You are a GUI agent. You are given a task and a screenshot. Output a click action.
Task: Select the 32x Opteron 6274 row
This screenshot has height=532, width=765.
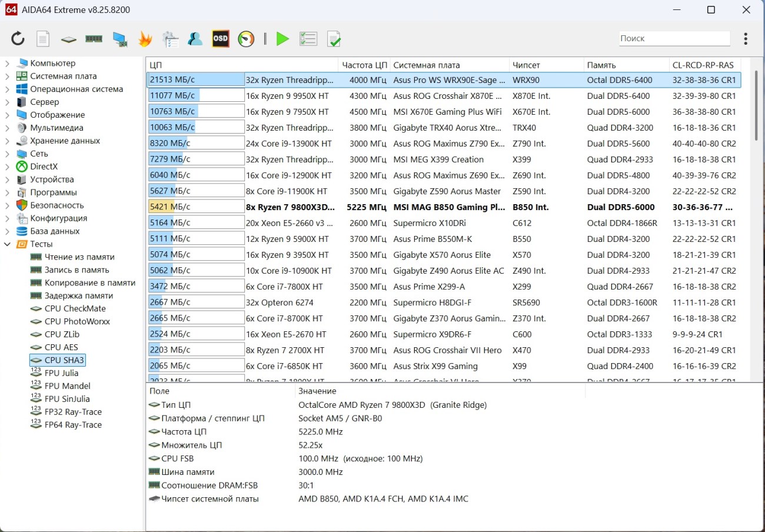coord(444,302)
